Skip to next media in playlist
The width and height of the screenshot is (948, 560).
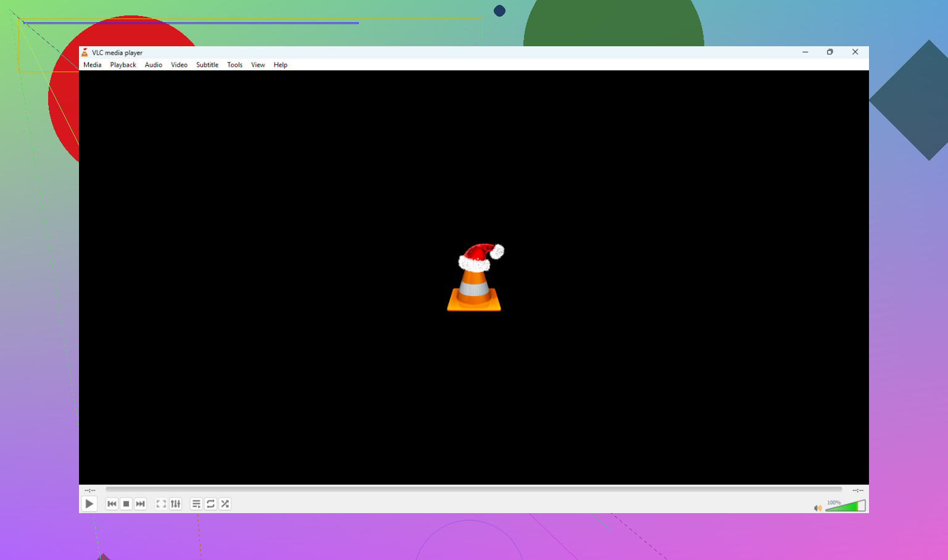coord(141,504)
